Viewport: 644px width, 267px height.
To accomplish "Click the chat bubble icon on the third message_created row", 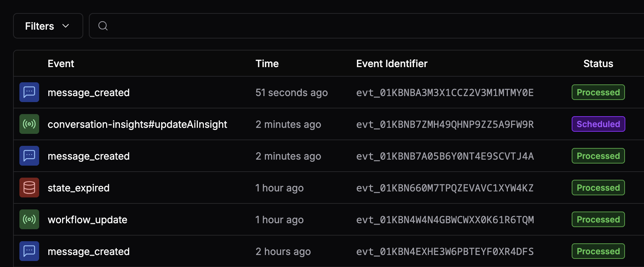I will tap(29, 156).
